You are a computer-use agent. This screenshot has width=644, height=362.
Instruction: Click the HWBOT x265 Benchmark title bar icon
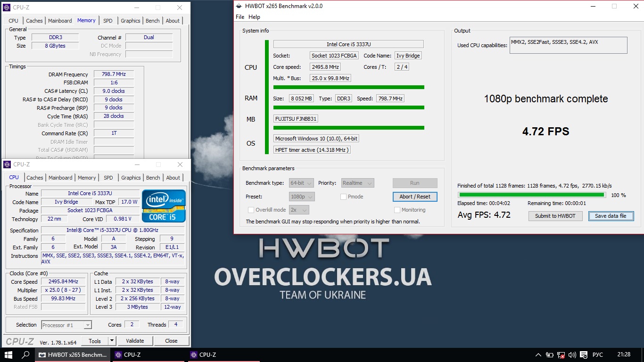239,7
